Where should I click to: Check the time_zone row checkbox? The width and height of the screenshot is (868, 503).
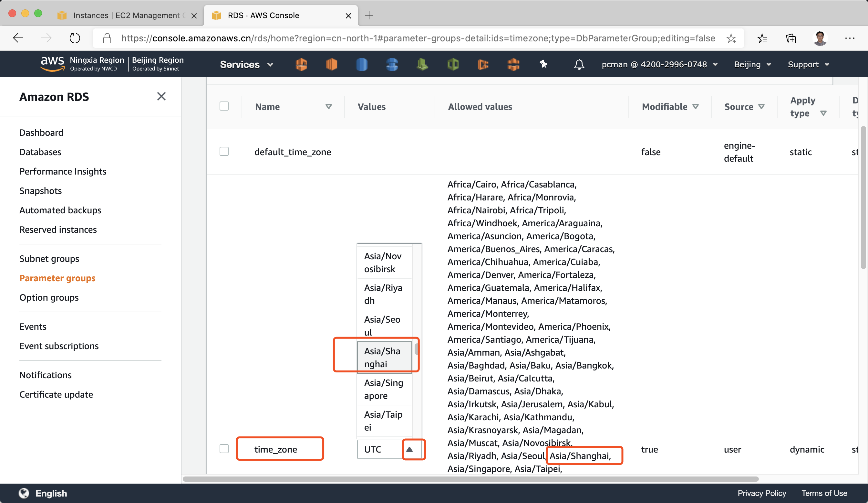pyautogui.click(x=224, y=449)
